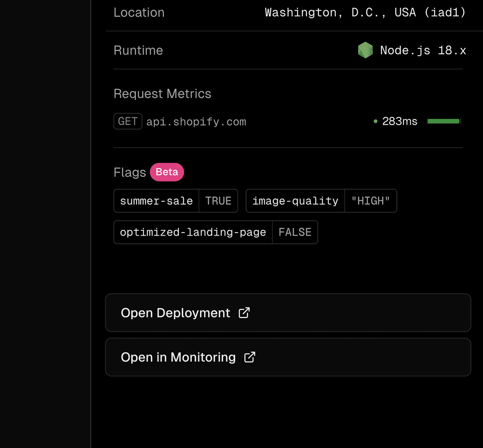This screenshot has height=448, width=483.
Task: Click the Node.js runtime icon
Action: [365, 50]
